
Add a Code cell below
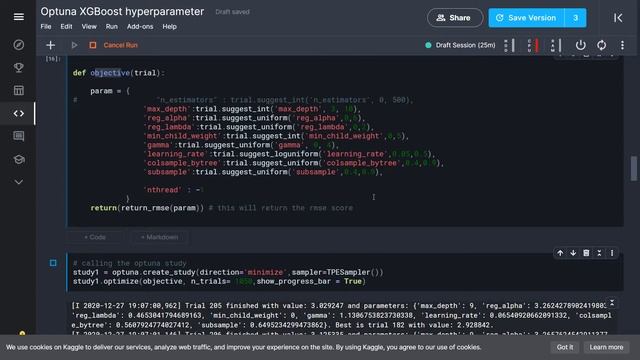[x=95, y=237]
